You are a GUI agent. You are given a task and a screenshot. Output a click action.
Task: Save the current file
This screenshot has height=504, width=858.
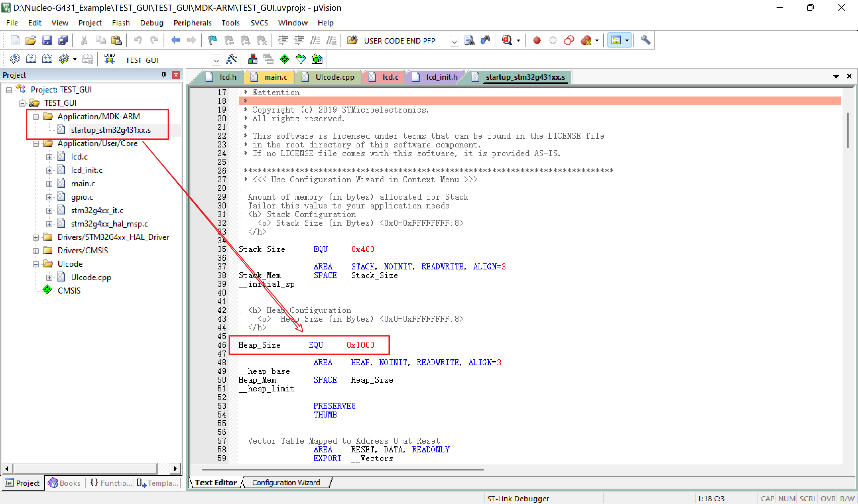tap(47, 41)
